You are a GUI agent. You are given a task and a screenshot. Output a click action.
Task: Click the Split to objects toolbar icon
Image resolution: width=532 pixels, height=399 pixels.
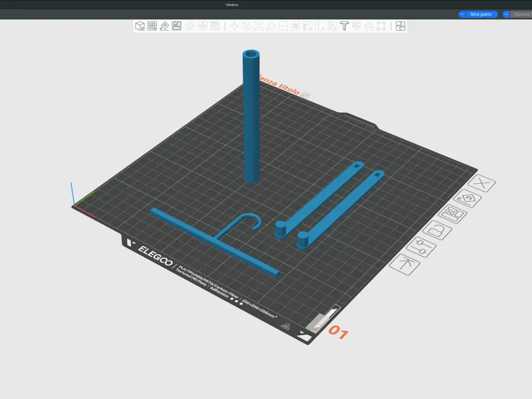[x=191, y=26]
